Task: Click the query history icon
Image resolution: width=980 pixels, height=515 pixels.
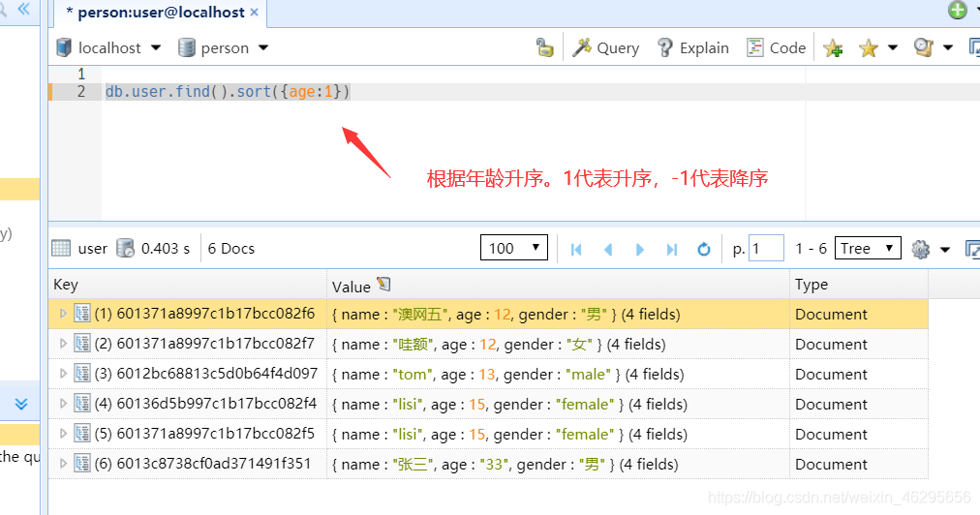Action: click(923, 48)
